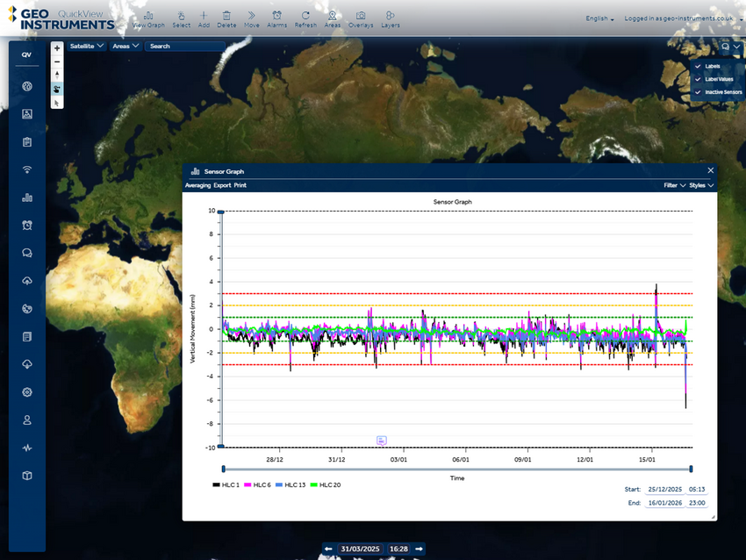
Task: Open the settings gear in left sidebar
Action: [27, 392]
